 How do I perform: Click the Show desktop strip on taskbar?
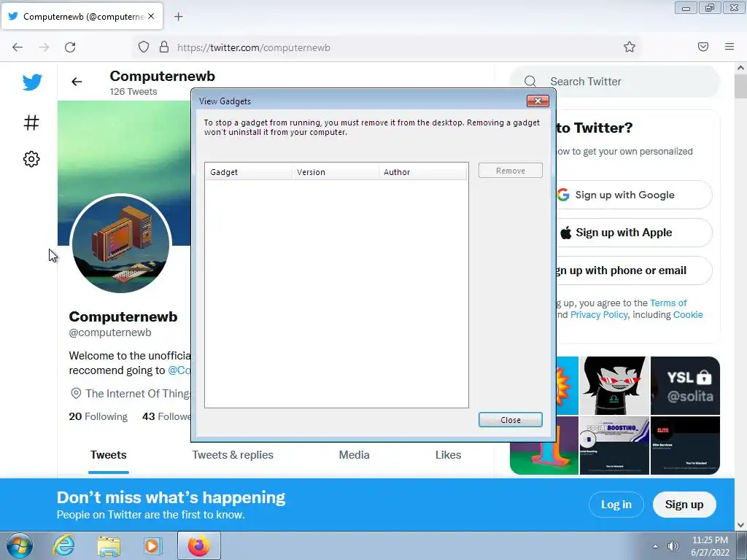(743, 546)
